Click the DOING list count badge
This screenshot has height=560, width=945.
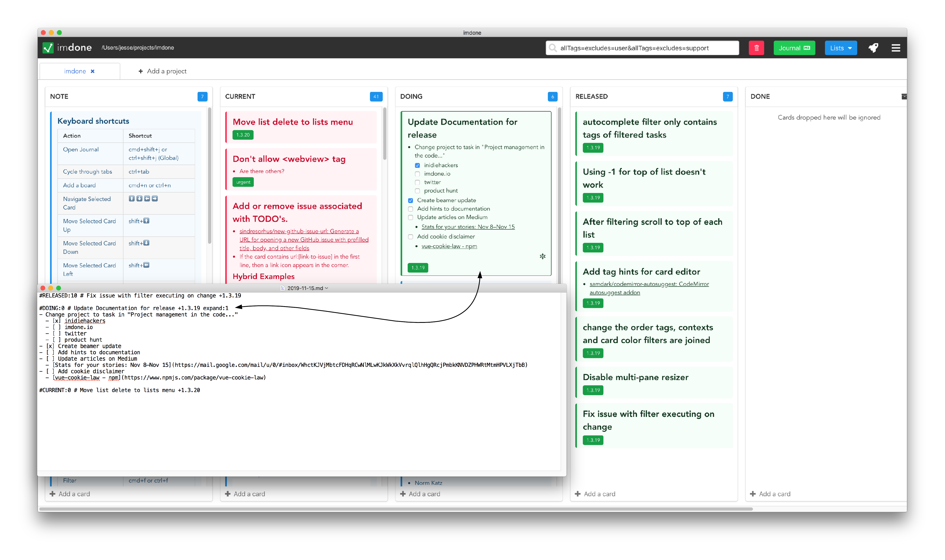(552, 97)
